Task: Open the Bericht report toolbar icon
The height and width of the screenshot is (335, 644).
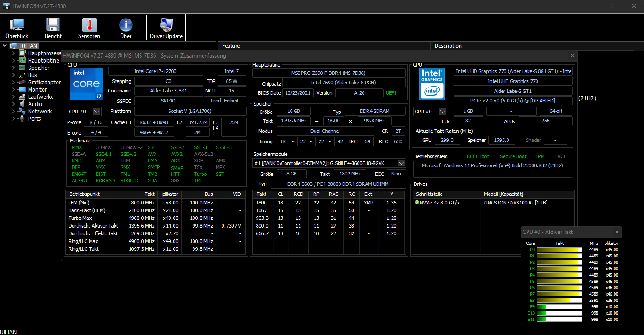Action: [x=53, y=28]
